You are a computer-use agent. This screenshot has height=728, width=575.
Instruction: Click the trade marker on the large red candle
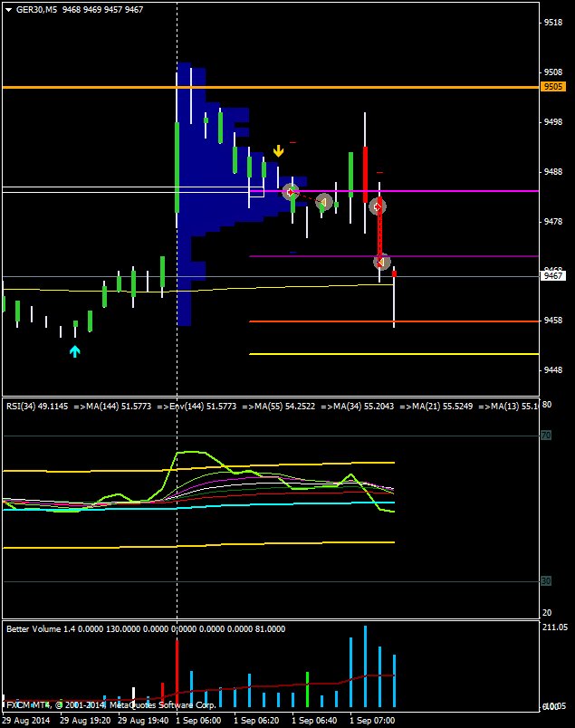[x=378, y=206]
